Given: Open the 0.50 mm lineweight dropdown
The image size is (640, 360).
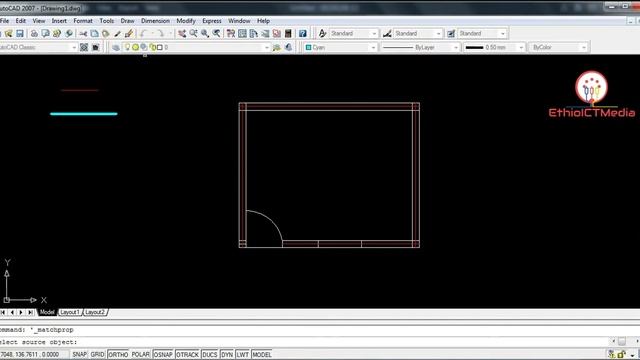Looking at the screenshot, I should pos(521,47).
